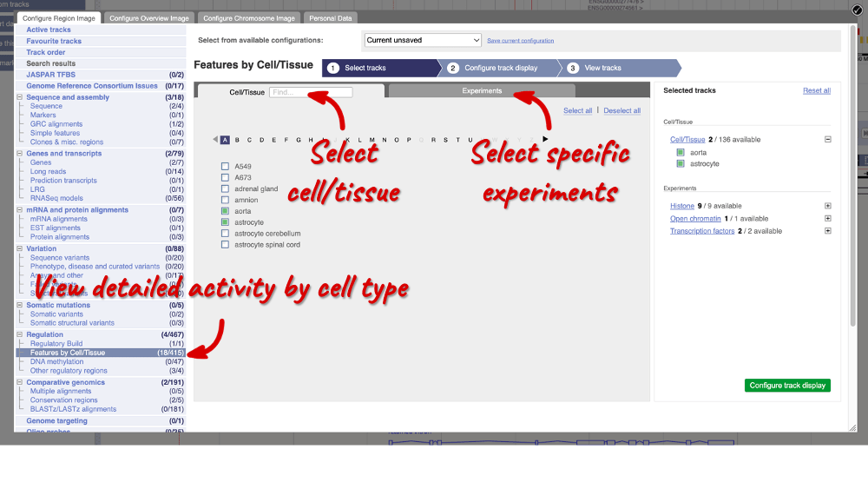The width and height of the screenshot is (868, 489).
Task: Select Genome Reference Consortium Issues item
Action: click(92, 86)
